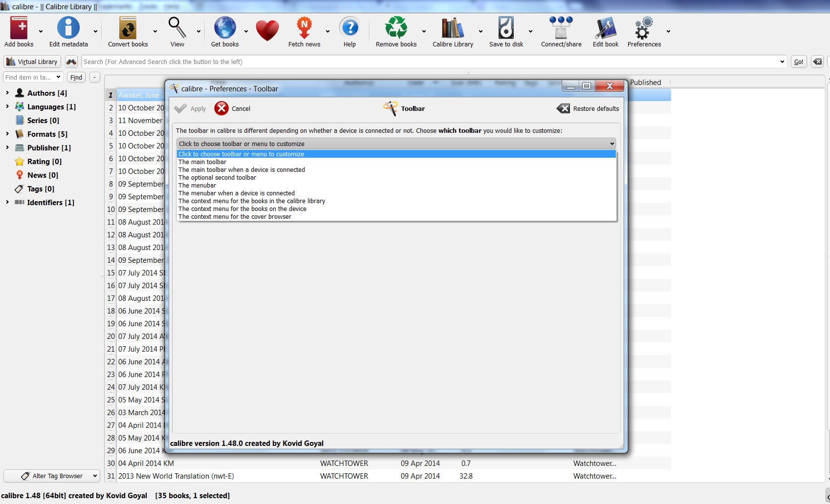Select The optional second toolbar option

[396, 178]
